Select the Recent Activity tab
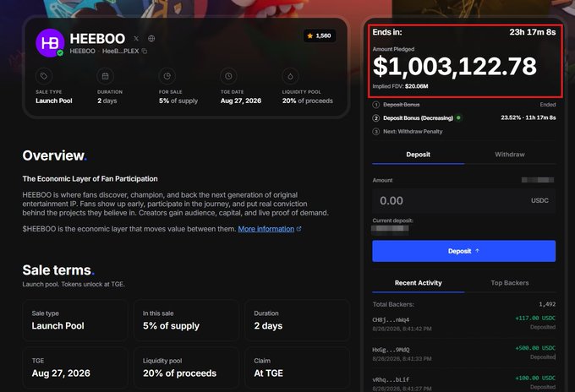Screen dimensions: 575x392 418,283
